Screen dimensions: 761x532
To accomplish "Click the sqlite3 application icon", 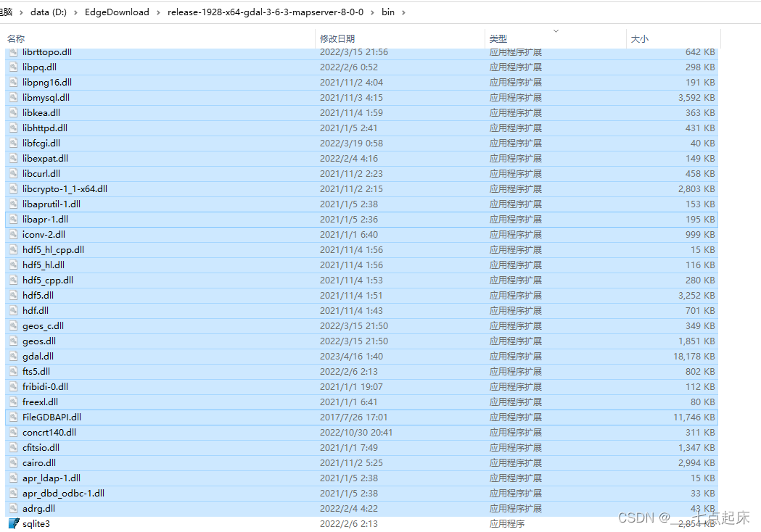I will [12, 523].
